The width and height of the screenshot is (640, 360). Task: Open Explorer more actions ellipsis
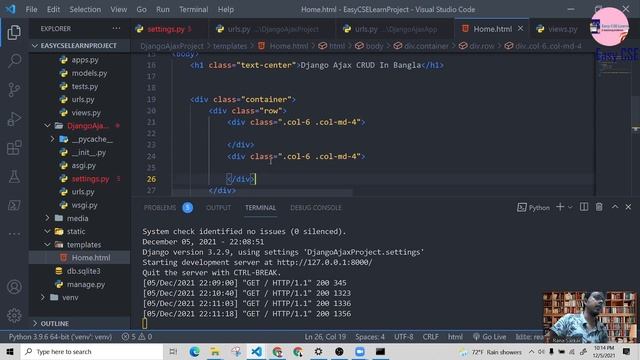point(116,29)
